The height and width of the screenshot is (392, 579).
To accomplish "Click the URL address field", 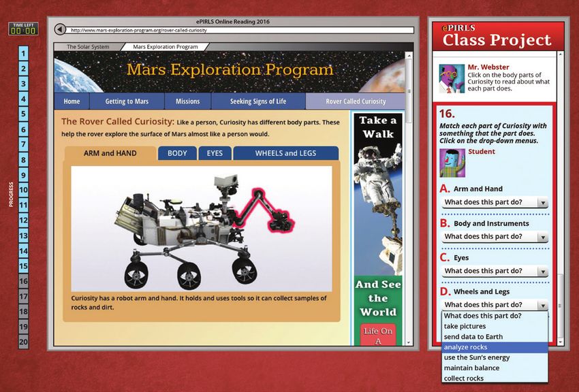I will (x=240, y=30).
